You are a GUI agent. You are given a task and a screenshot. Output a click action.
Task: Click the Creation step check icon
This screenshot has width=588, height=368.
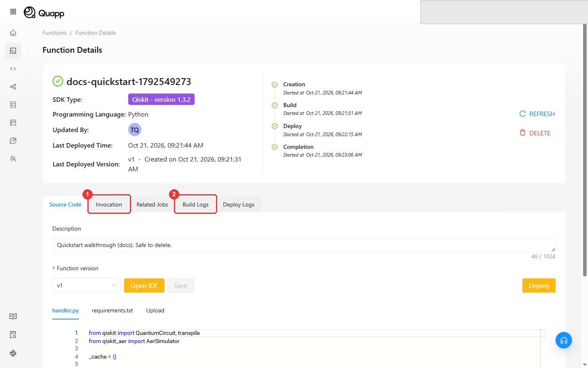pyautogui.click(x=275, y=85)
